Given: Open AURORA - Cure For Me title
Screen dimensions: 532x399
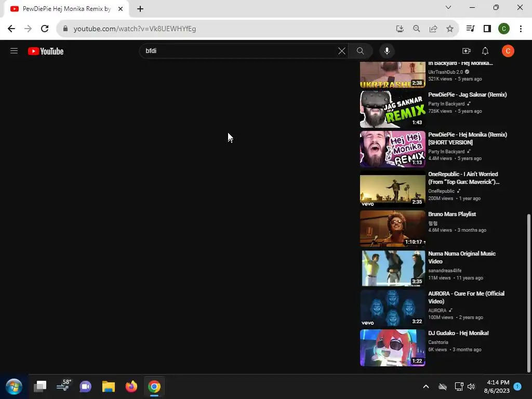Looking at the screenshot, I should click(x=466, y=297).
